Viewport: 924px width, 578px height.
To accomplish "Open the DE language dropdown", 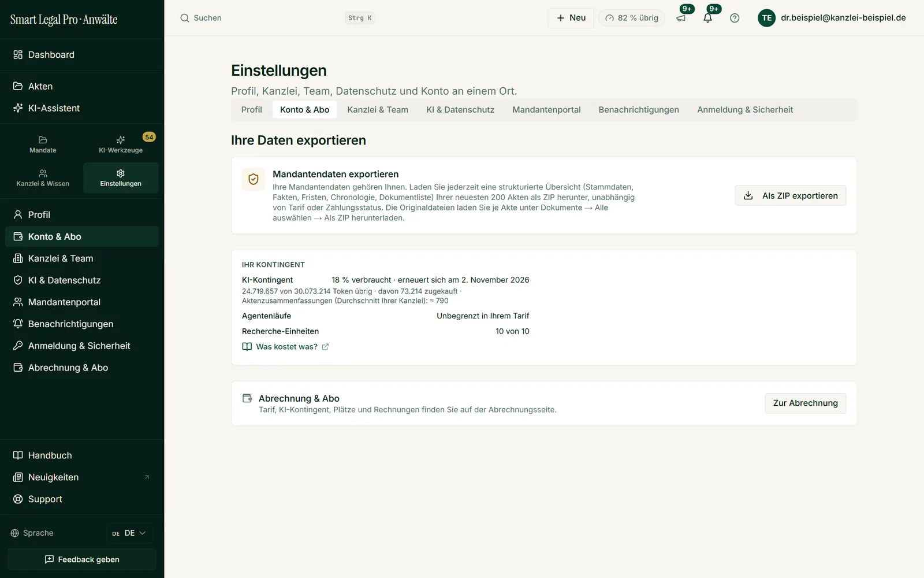I will pos(129,533).
